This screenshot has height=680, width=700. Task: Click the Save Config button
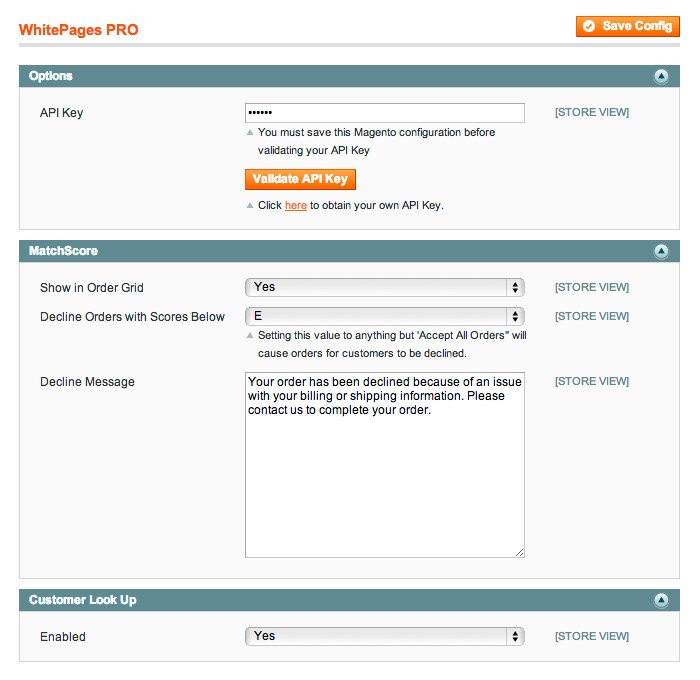point(628,26)
